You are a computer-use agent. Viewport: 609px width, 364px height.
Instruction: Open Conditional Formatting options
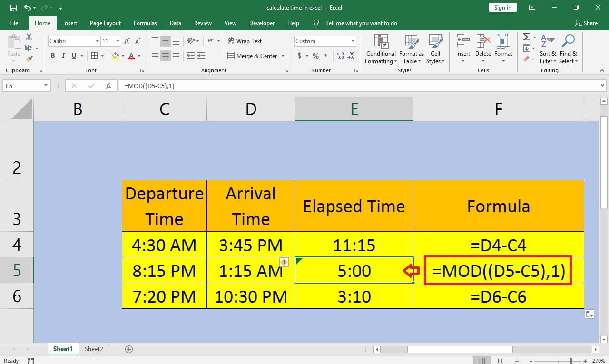380,50
